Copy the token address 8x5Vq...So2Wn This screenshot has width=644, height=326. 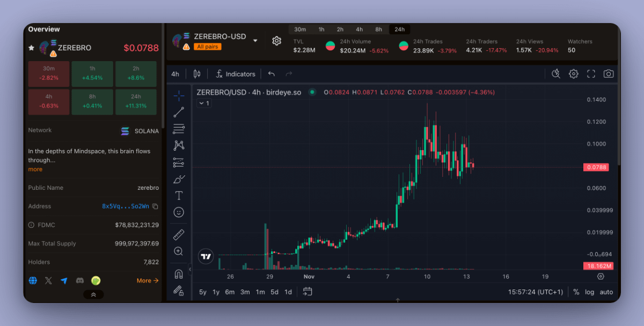click(x=155, y=206)
